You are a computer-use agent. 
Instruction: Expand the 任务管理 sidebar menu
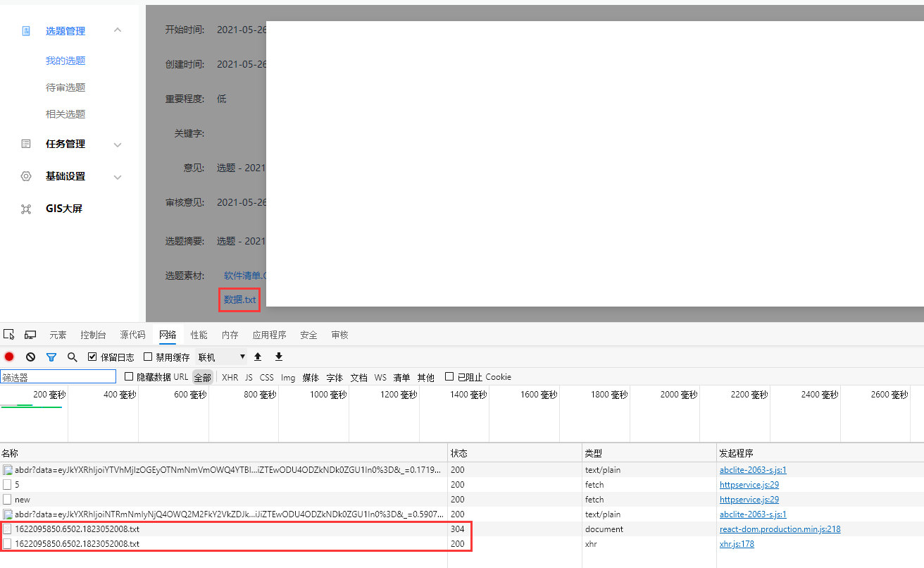coord(118,144)
